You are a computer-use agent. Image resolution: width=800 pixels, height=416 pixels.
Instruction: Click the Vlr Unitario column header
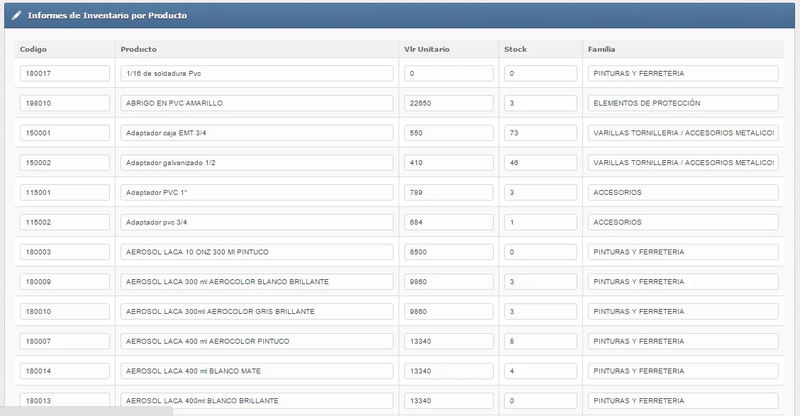click(426, 49)
